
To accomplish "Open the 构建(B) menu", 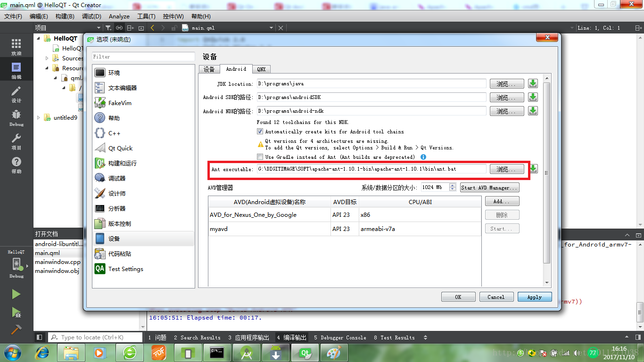I will click(65, 16).
